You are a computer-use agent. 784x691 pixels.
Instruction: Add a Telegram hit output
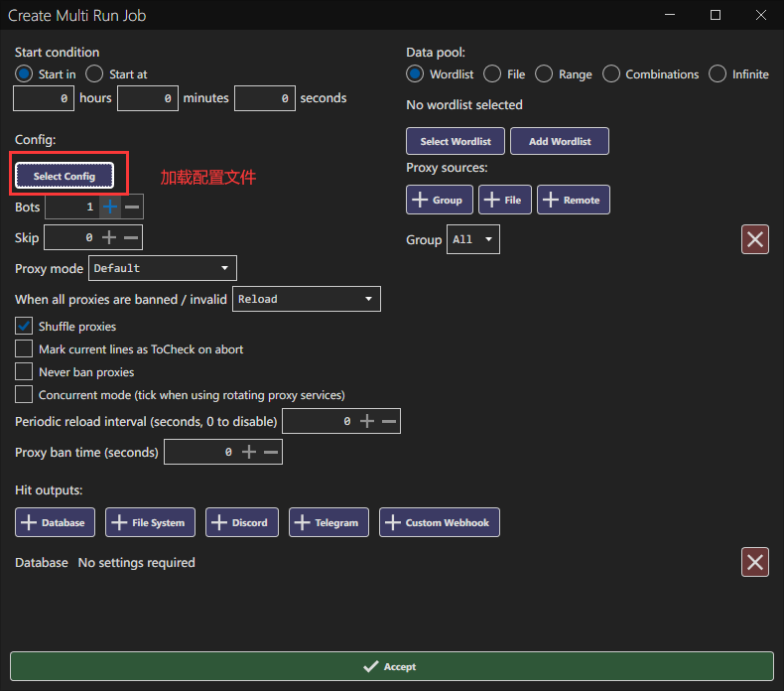328,522
